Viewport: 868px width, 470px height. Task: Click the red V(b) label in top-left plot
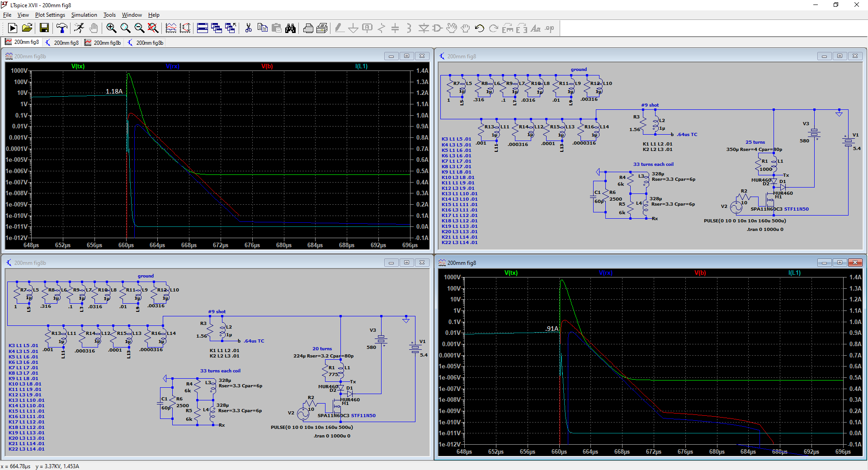point(267,66)
